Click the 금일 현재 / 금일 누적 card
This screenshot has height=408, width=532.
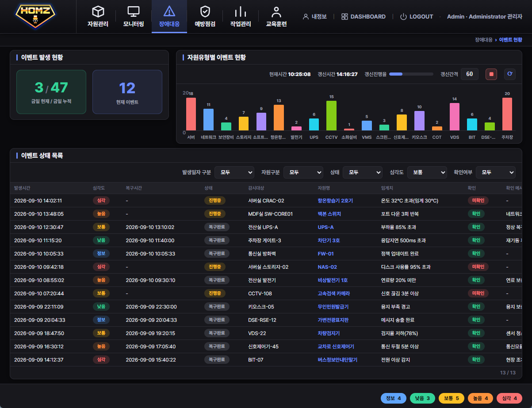pos(51,92)
